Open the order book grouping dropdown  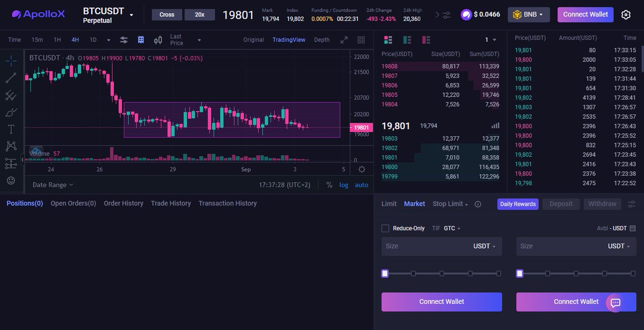tap(490, 40)
